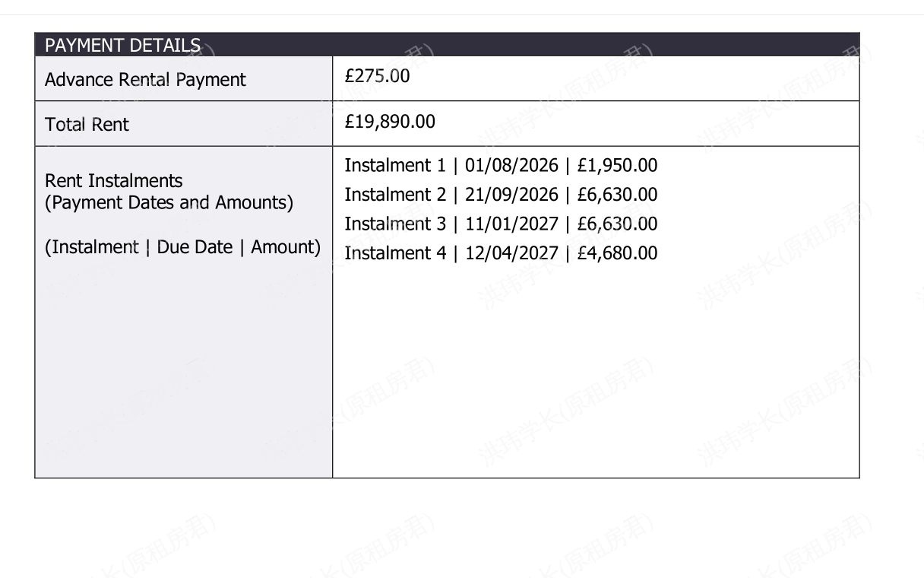Click the 11/01/2027 due date
The height and width of the screenshot is (578, 924).
(x=511, y=224)
